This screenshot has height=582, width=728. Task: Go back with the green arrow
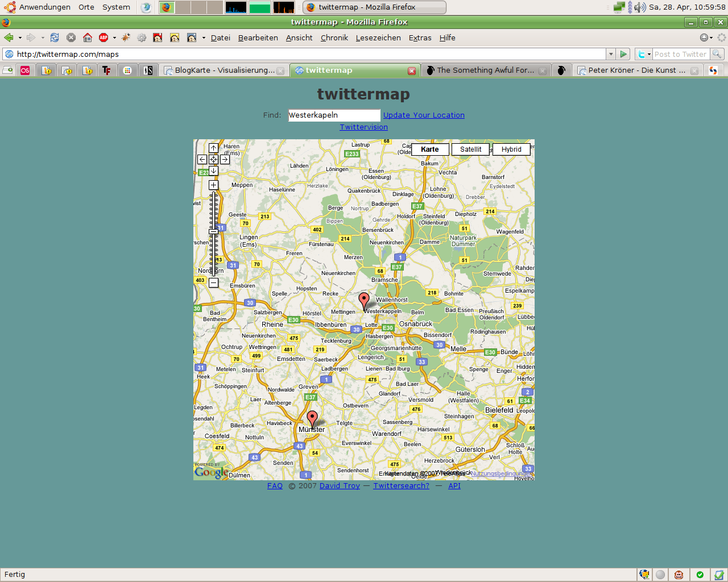(9, 38)
